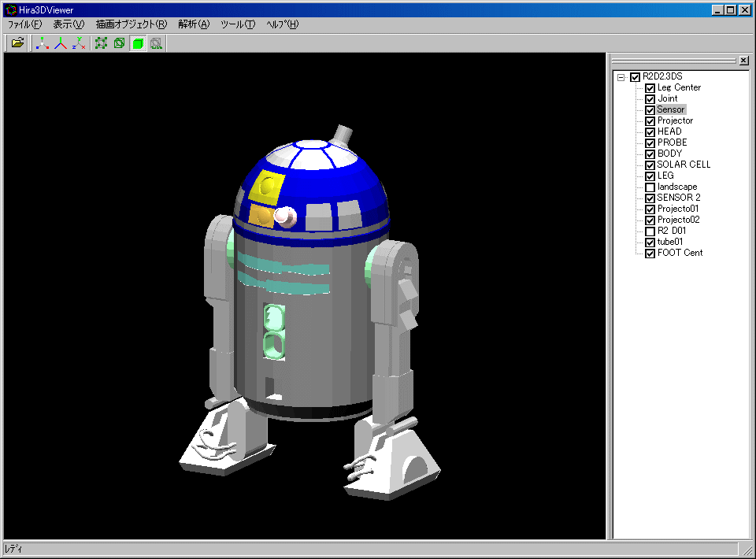Toggle the Sensor object checkbox
The width and height of the screenshot is (756, 559).
(650, 110)
